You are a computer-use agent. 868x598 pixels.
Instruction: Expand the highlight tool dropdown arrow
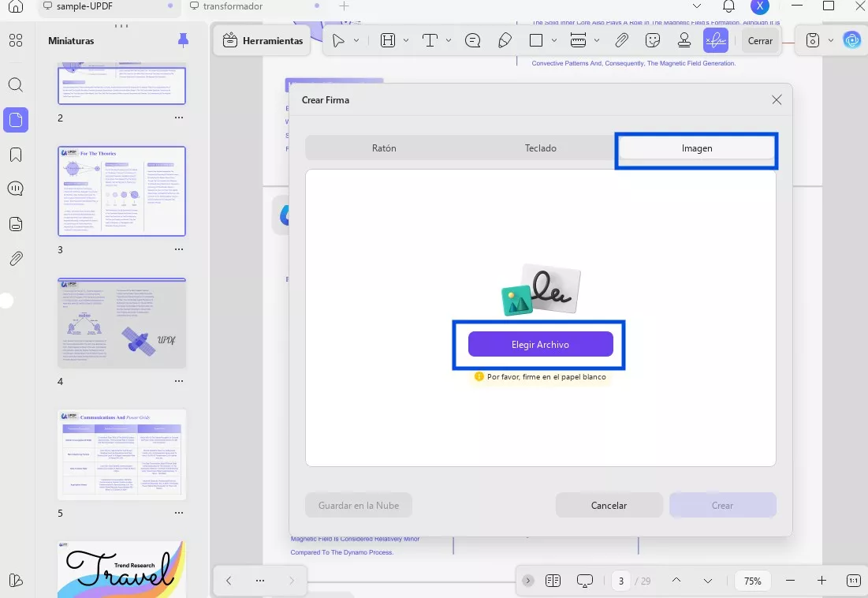coord(406,40)
